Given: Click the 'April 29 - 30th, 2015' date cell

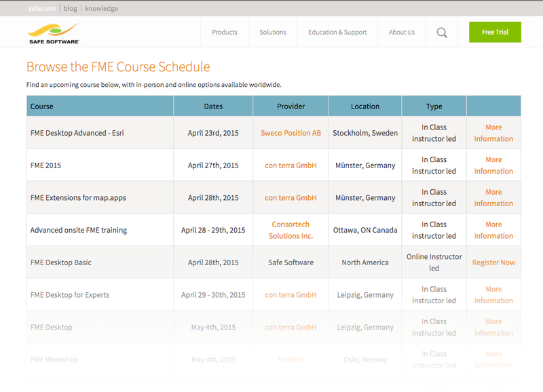Looking at the screenshot, I should pos(213,295).
